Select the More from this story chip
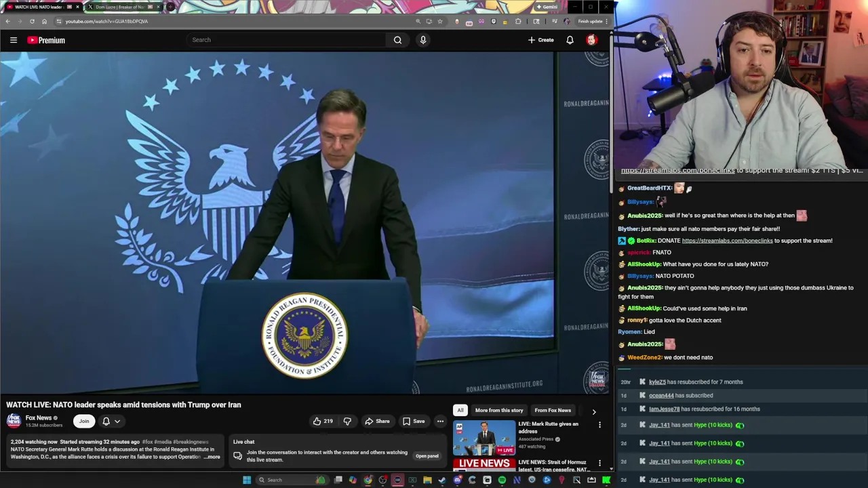The image size is (868, 488). 499,410
